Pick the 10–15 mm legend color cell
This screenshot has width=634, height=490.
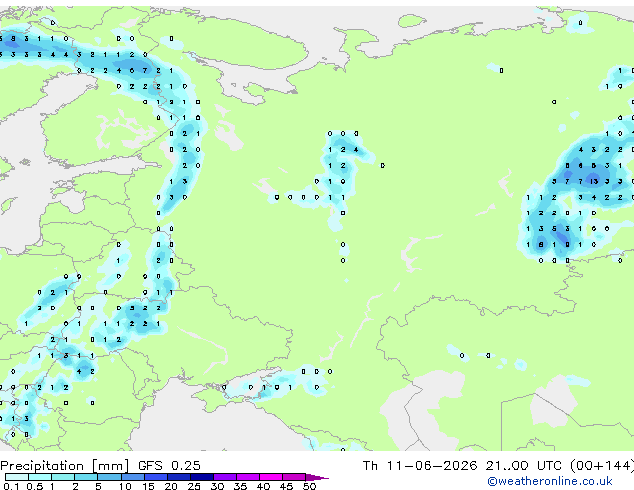coord(132,477)
